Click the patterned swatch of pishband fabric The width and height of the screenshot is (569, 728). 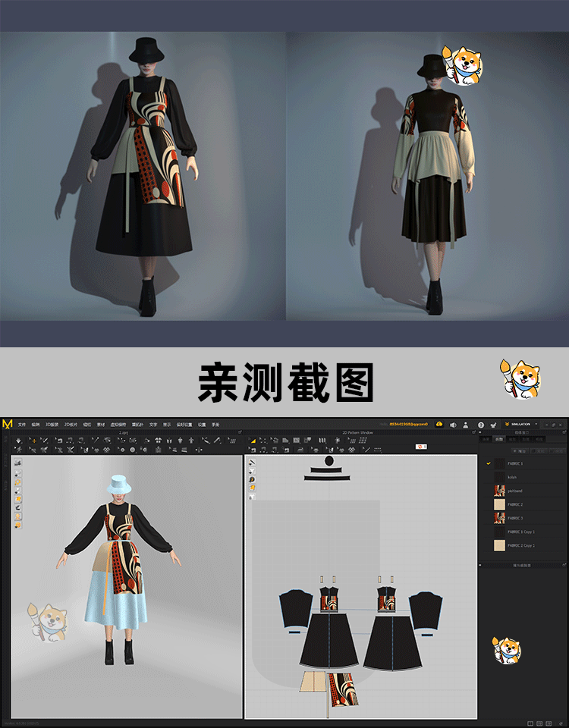[x=499, y=491]
